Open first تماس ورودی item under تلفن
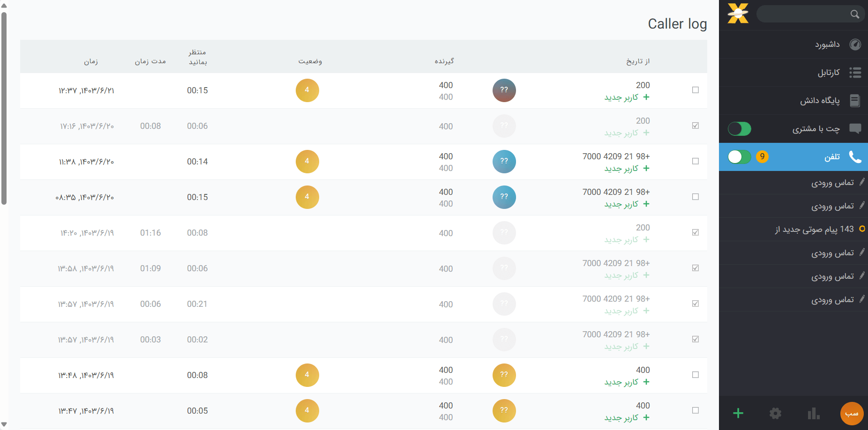Screen dimensions: 868x430 coord(793,183)
